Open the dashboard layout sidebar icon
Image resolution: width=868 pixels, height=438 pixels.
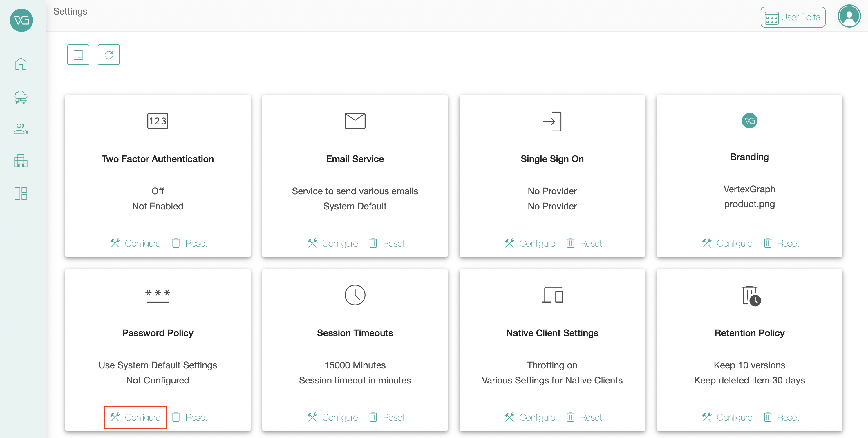pyautogui.click(x=21, y=193)
